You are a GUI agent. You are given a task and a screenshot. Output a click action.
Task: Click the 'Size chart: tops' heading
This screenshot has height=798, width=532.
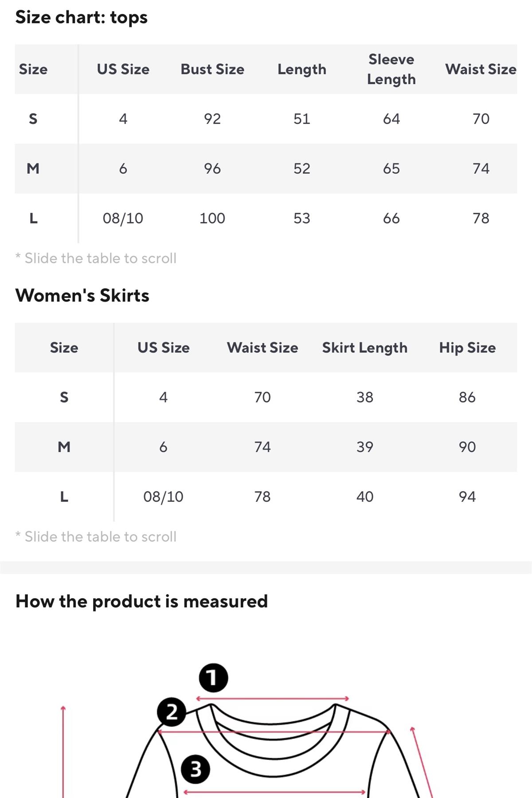pos(82,17)
